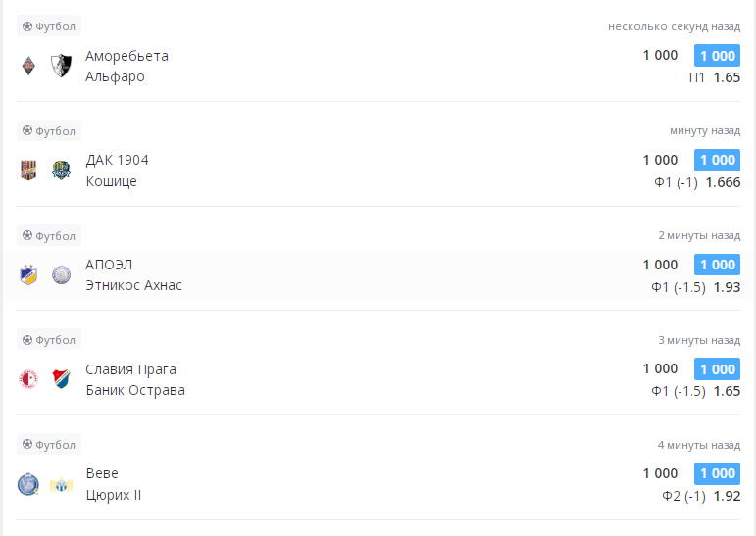
Task: Click the Кошице team crest icon
Action: [x=62, y=171]
